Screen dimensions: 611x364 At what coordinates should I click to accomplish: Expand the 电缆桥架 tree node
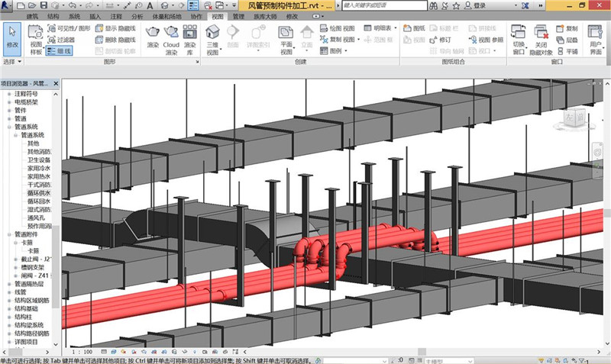[8, 101]
